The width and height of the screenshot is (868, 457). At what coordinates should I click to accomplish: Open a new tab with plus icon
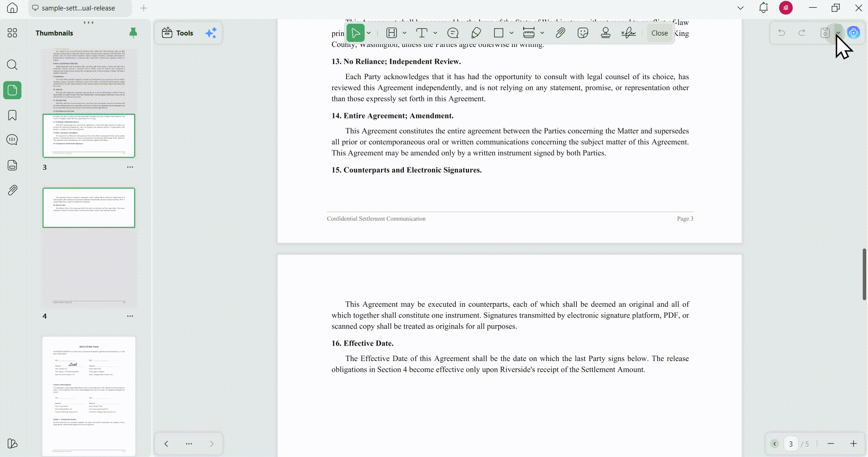click(x=144, y=8)
